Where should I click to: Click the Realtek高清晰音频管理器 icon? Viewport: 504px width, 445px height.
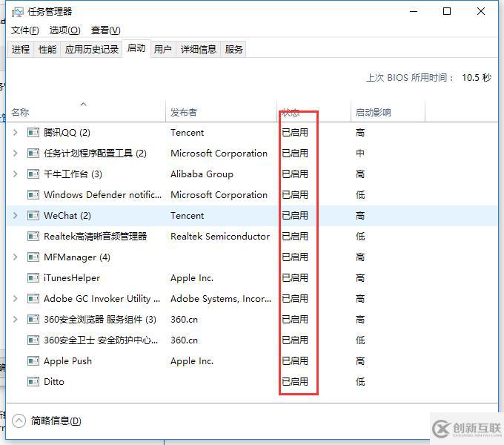pos(33,237)
